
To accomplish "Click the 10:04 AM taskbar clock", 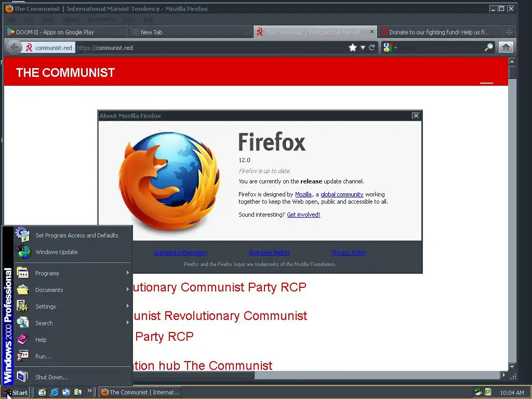I will [x=512, y=393].
